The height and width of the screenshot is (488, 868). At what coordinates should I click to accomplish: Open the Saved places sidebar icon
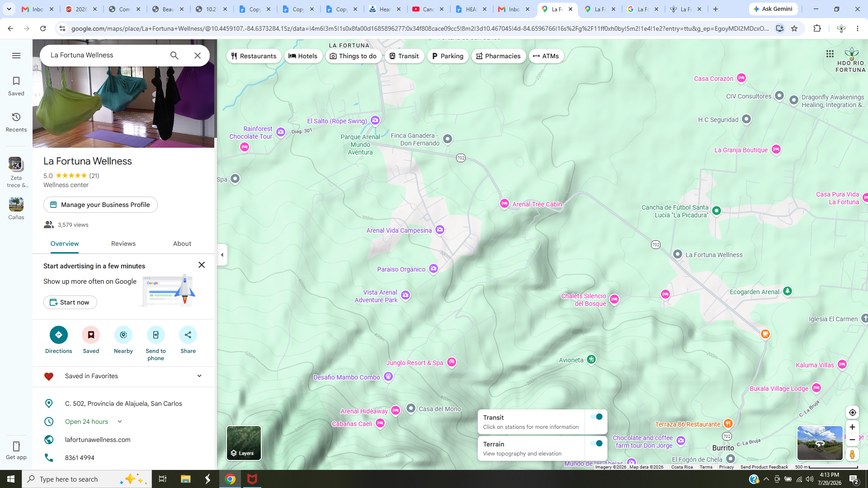[x=16, y=86]
